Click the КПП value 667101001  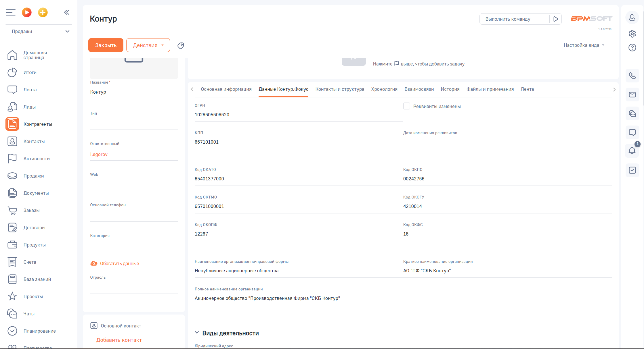coord(207,142)
